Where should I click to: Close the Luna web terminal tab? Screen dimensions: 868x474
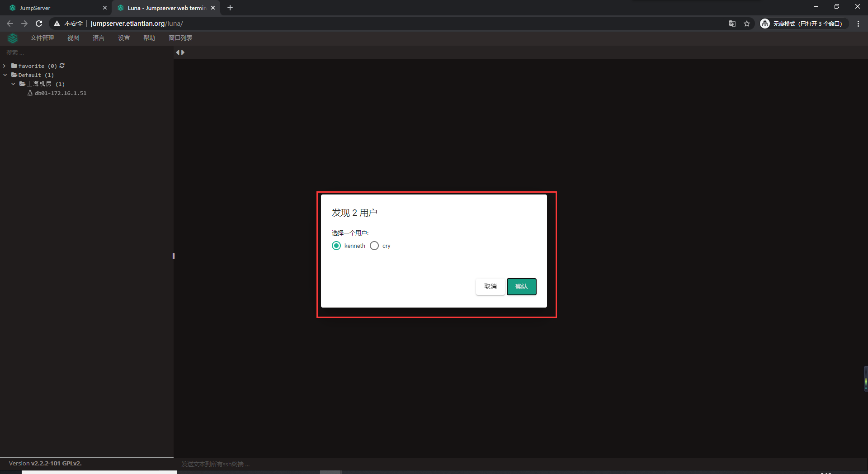pyautogui.click(x=213, y=8)
